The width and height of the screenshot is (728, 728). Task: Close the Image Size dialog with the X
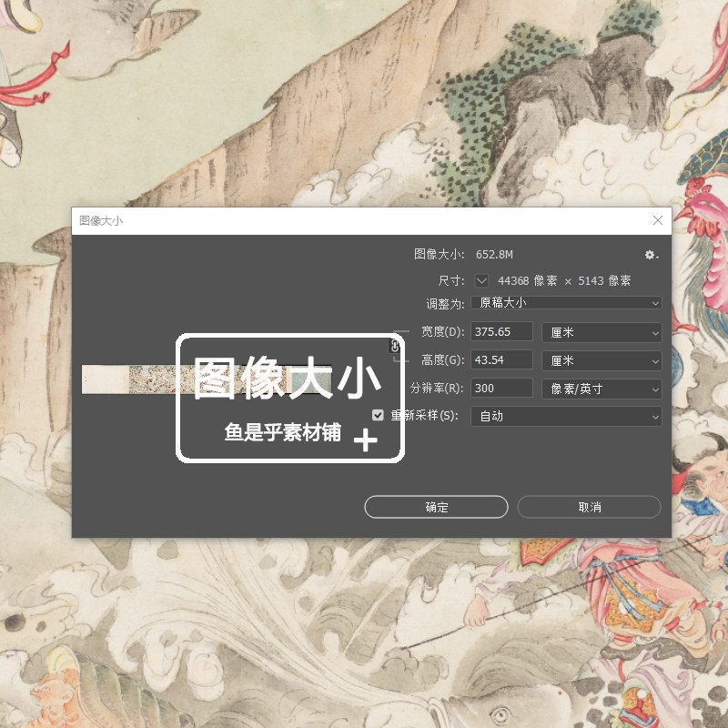point(658,220)
